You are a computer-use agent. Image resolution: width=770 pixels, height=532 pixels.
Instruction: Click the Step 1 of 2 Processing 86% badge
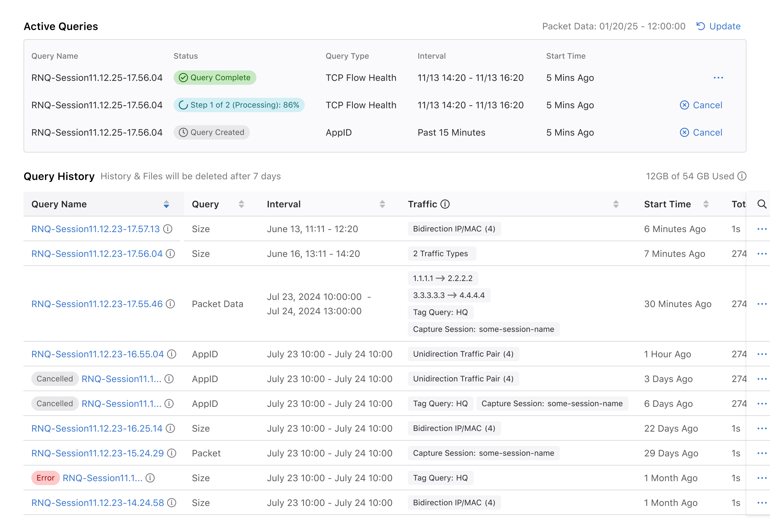pos(239,105)
